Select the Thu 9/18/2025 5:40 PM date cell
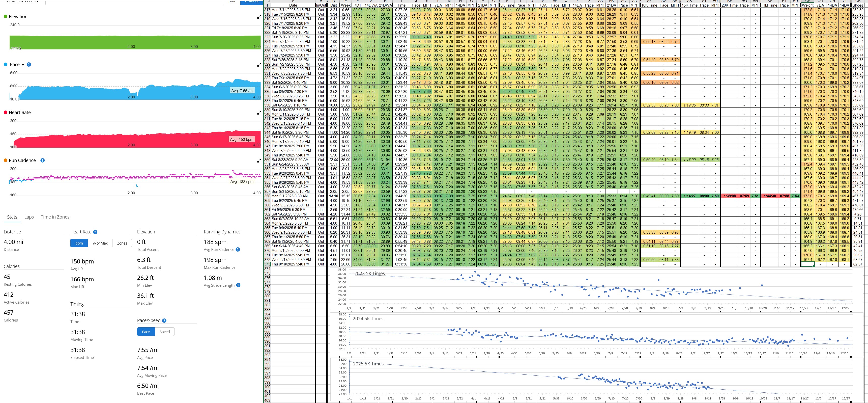This screenshot has height=403, width=868. [293, 264]
